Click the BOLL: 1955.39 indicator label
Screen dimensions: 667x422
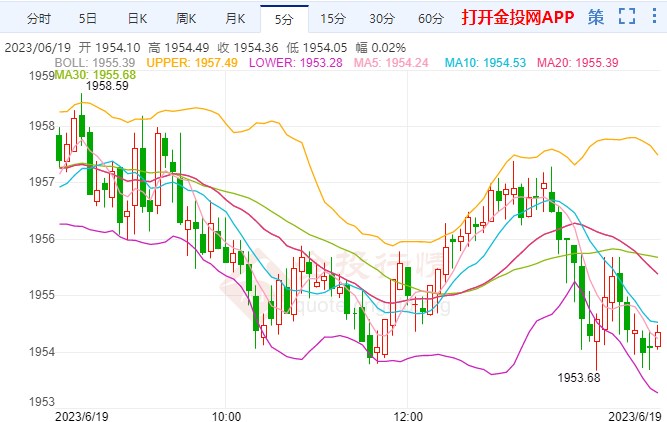(x=94, y=63)
